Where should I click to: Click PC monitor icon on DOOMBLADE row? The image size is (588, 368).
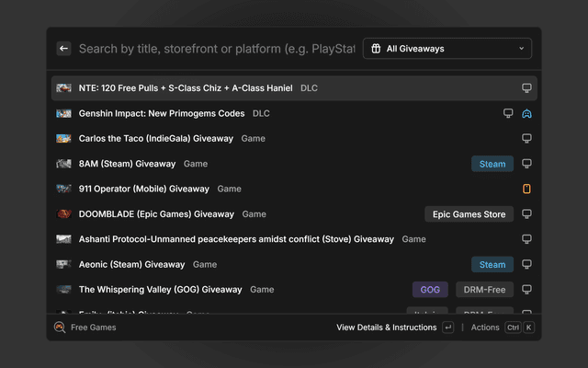[526, 214]
